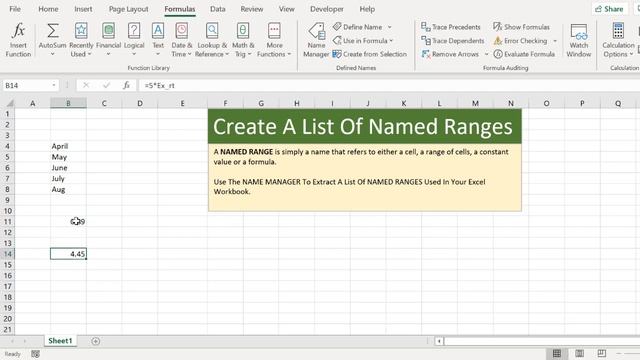Click the fx icon beside the formula bar
This screenshot has width=640, height=360.
127,85
